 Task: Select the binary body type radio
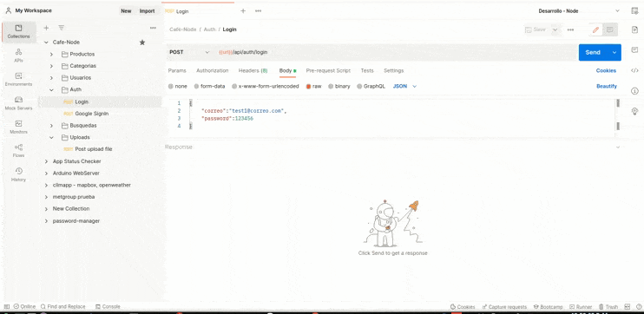[331, 86]
